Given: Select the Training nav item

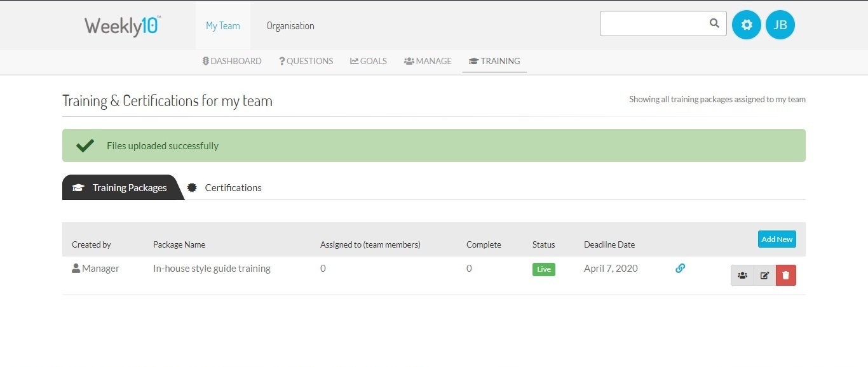Looking at the screenshot, I should coord(494,62).
